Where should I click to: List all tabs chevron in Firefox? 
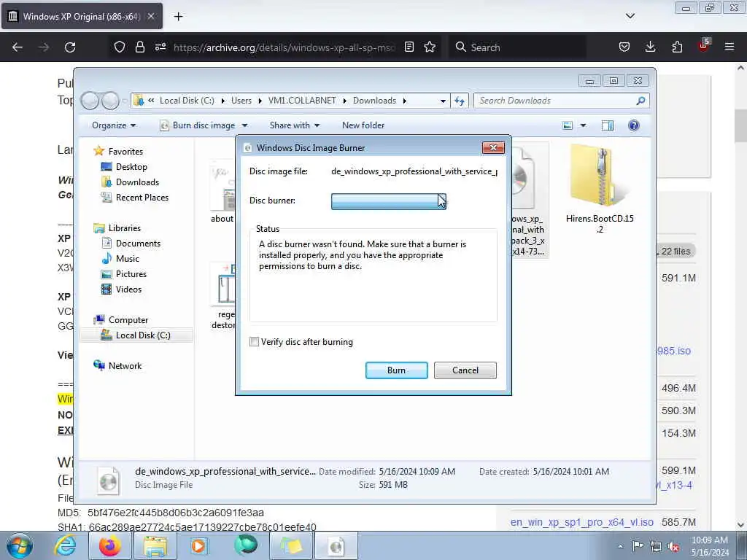(630, 16)
